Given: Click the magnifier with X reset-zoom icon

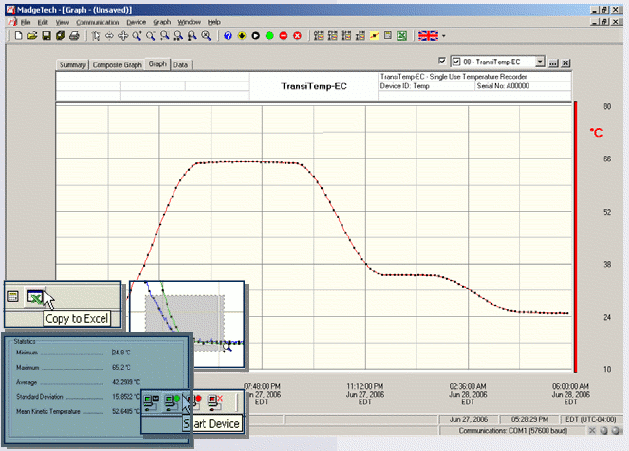Looking at the screenshot, I should pos(206,36).
